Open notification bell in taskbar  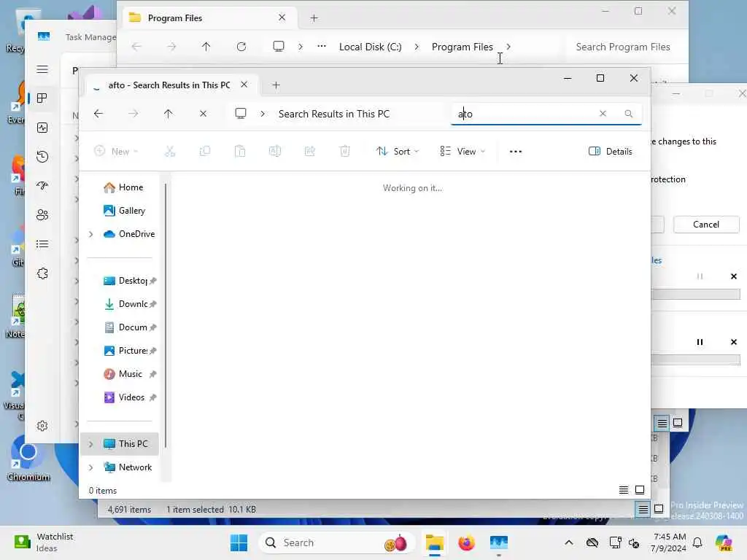697,542
